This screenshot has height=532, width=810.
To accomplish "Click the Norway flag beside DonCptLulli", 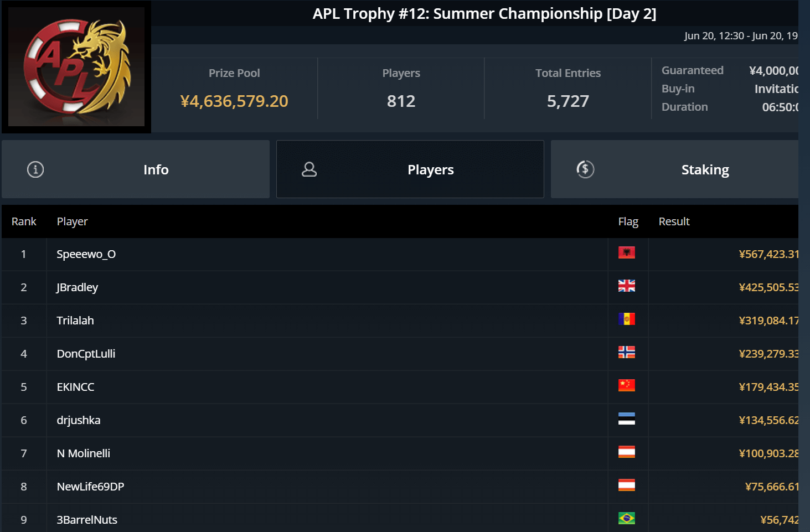I will 626,353.
